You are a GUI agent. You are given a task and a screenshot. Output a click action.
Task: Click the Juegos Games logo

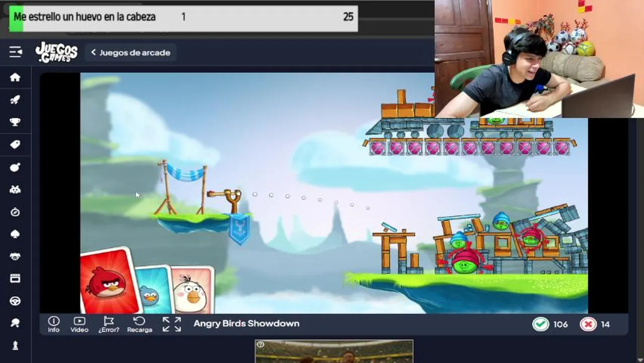coord(56,52)
